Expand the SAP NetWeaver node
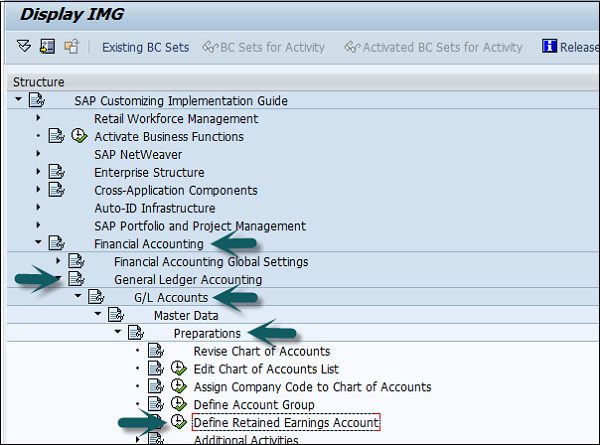 pyautogui.click(x=37, y=155)
